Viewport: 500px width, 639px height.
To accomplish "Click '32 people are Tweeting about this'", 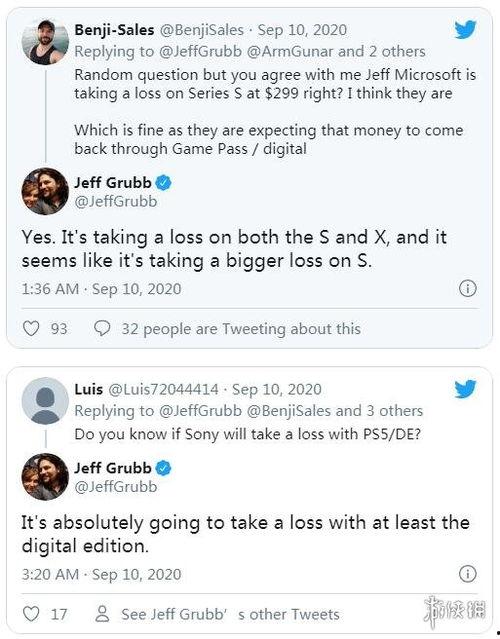I will pyautogui.click(x=241, y=329).
